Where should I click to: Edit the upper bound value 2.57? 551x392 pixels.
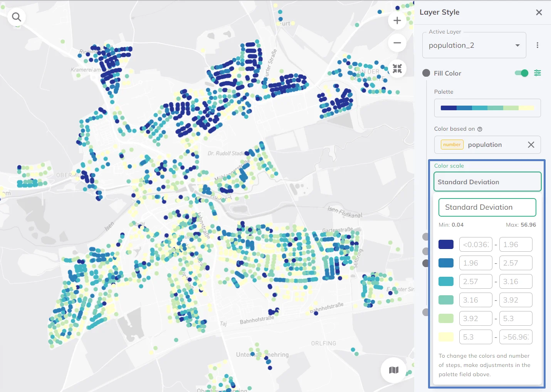pyautogui.click(x=516, y=263)
